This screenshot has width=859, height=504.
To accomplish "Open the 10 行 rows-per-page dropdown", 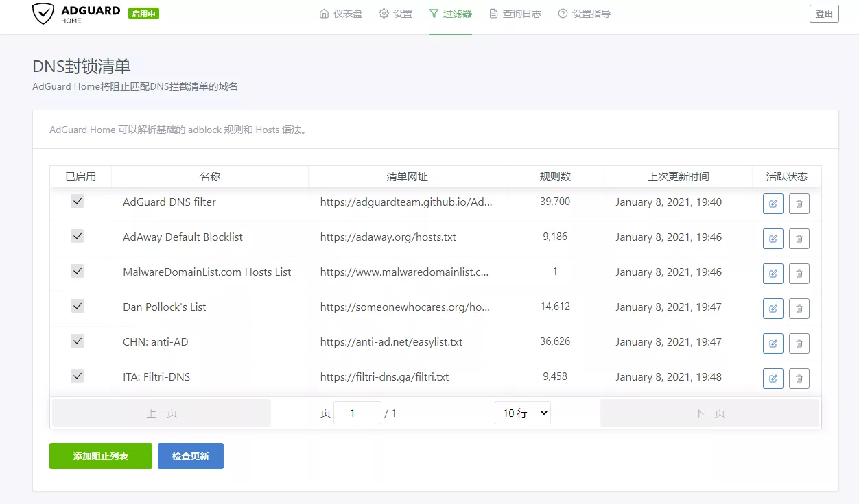I will pyautogui.click(x=523, y=413).
